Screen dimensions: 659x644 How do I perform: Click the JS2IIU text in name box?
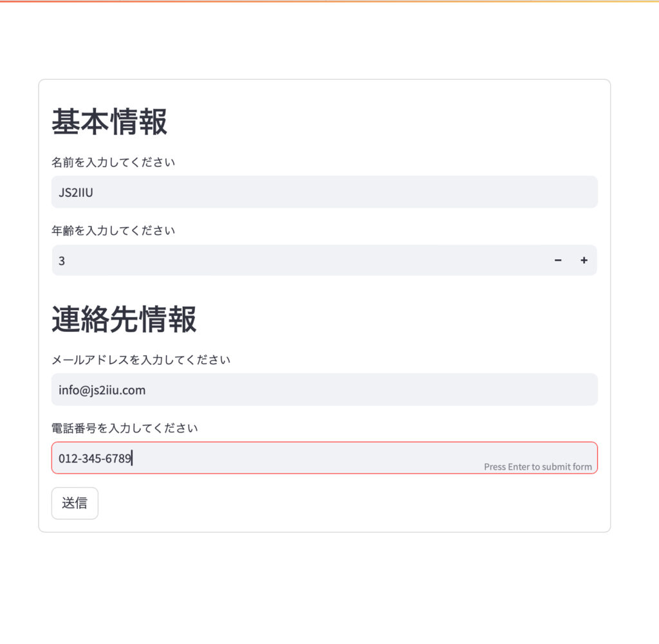(76, 192)
